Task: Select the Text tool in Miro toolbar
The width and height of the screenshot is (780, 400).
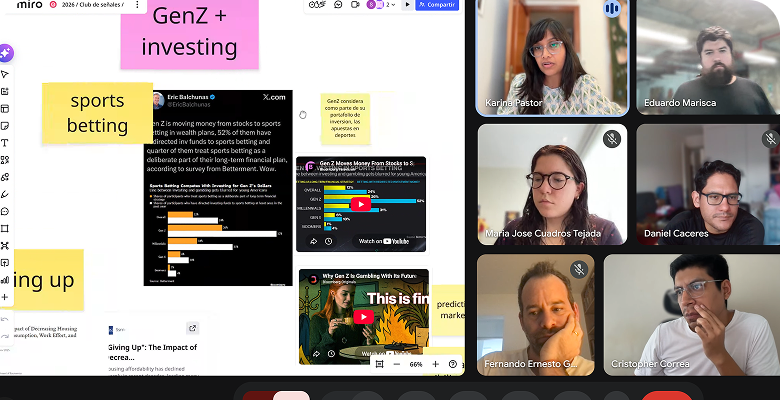Action: [5, 143]
